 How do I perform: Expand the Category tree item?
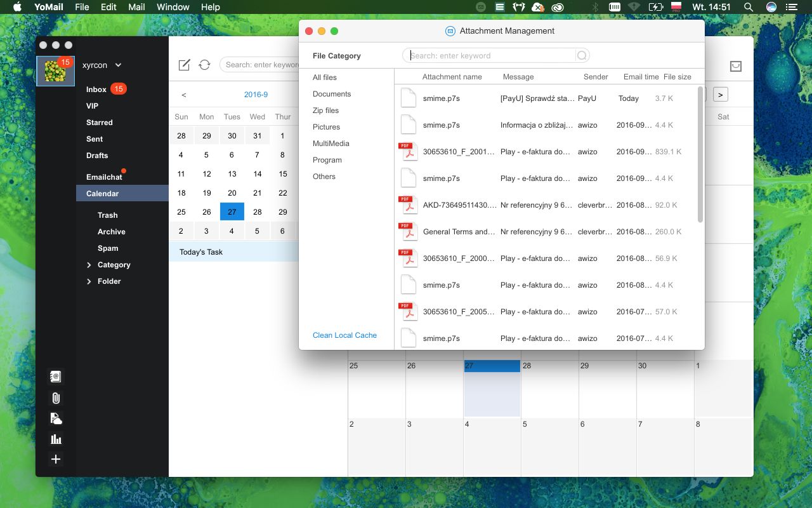[x=89, y=265]
